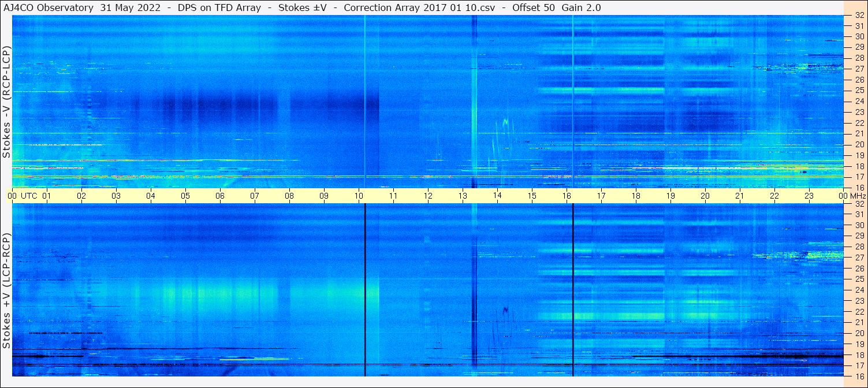
Task: Click the "17" frequency tick of upper panel
Action: pos(859,177)
